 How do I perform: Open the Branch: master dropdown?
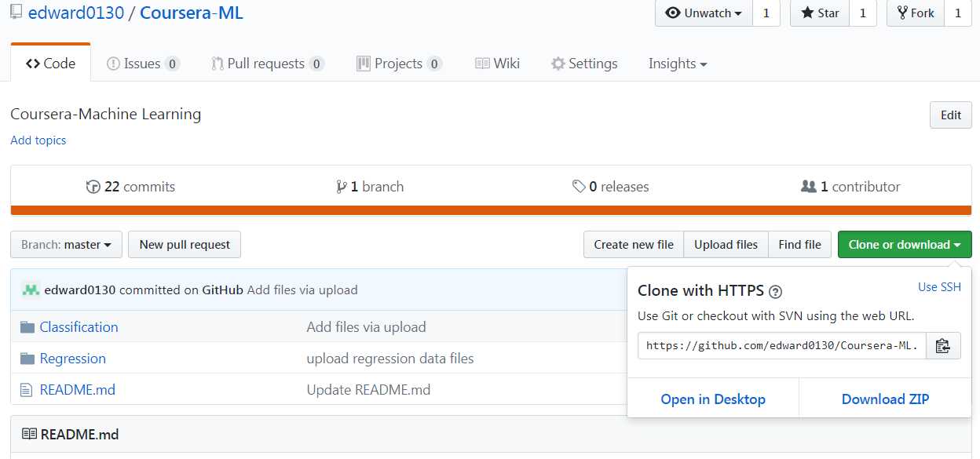coord(66,245)
